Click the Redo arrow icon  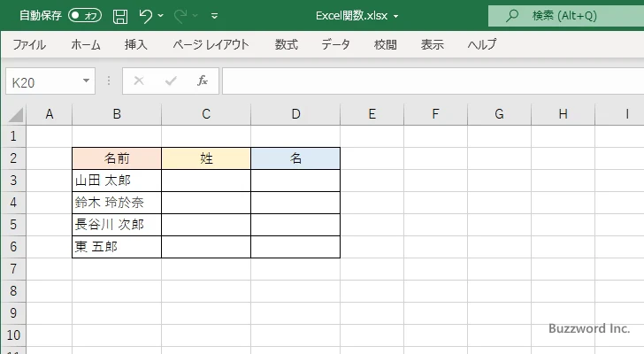click(x=182, y=15)
